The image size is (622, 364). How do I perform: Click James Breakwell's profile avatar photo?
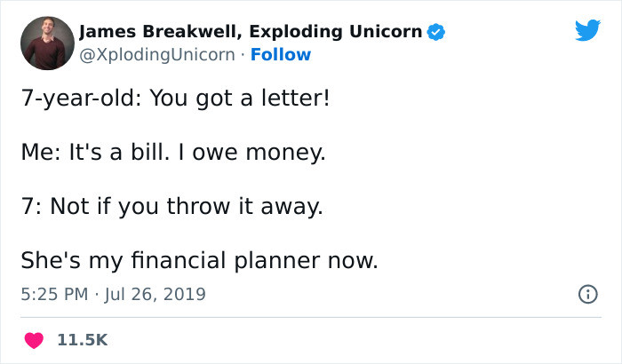(46, 42)
